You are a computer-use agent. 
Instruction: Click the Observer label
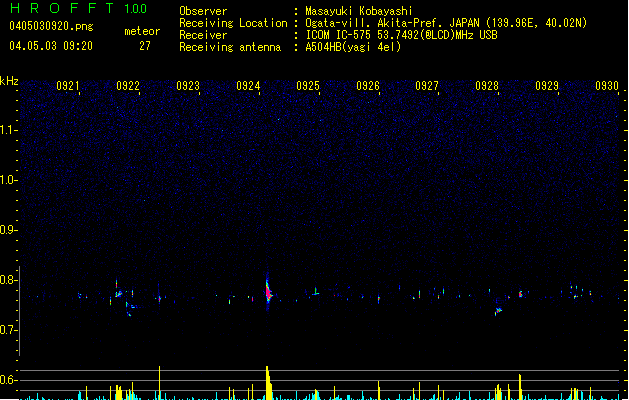(x=203, y=11)
